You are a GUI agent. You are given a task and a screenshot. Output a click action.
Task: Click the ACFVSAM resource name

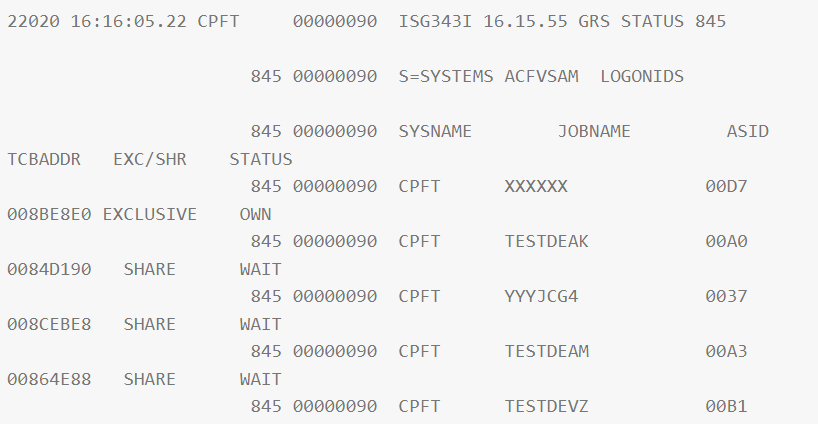[542, 77]
